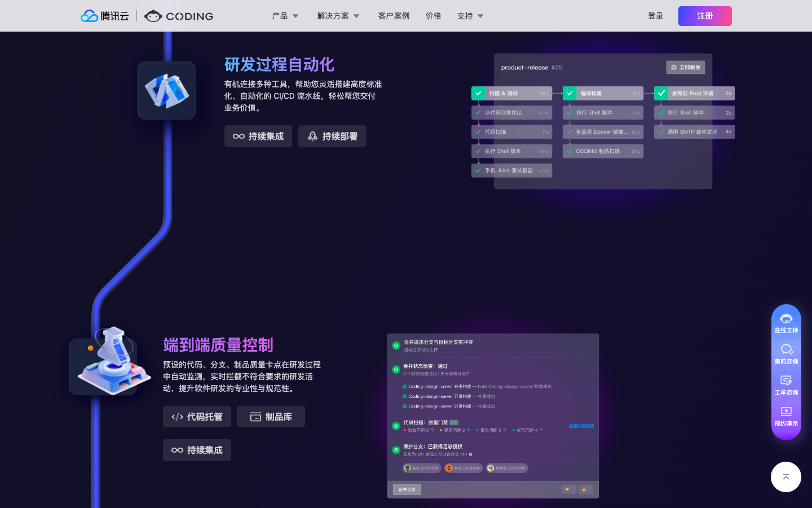Open the 客户案例 nav item
The width and height of the screenshot is (812, 508).
coord(394,16)
